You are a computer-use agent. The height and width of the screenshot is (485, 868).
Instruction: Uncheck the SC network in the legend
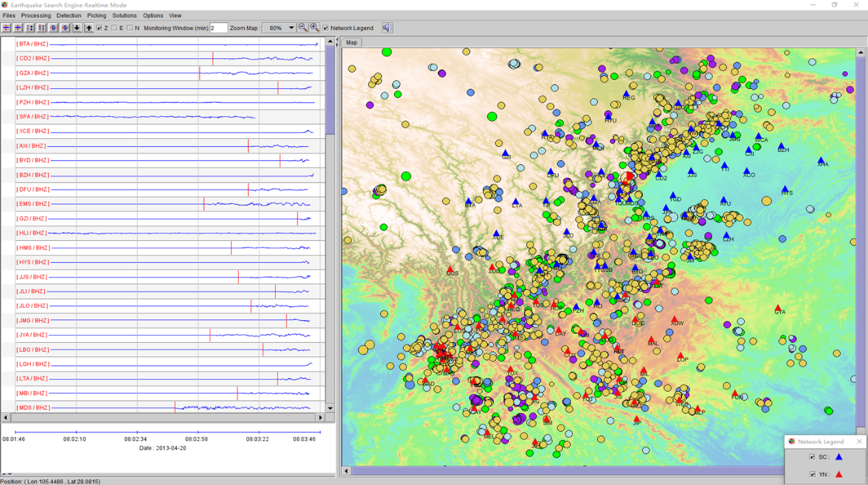coord(812,457)
